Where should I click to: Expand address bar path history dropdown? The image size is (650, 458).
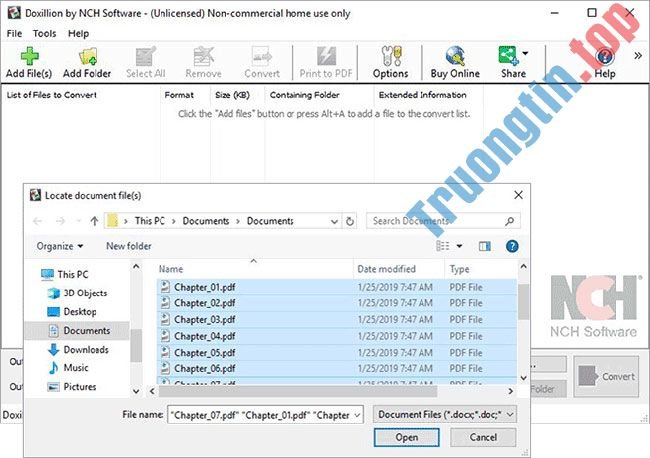(334, 222)
